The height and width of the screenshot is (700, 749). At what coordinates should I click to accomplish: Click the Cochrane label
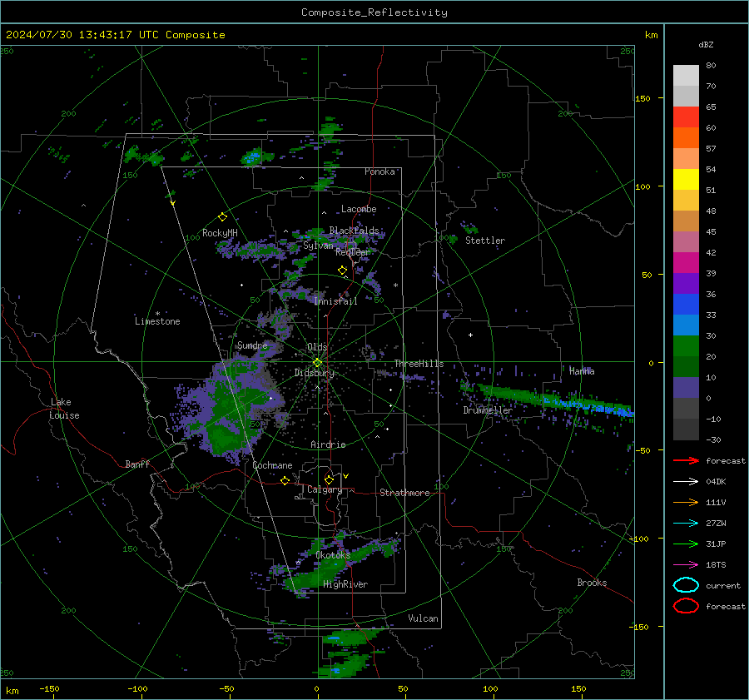tap(272, 465)
